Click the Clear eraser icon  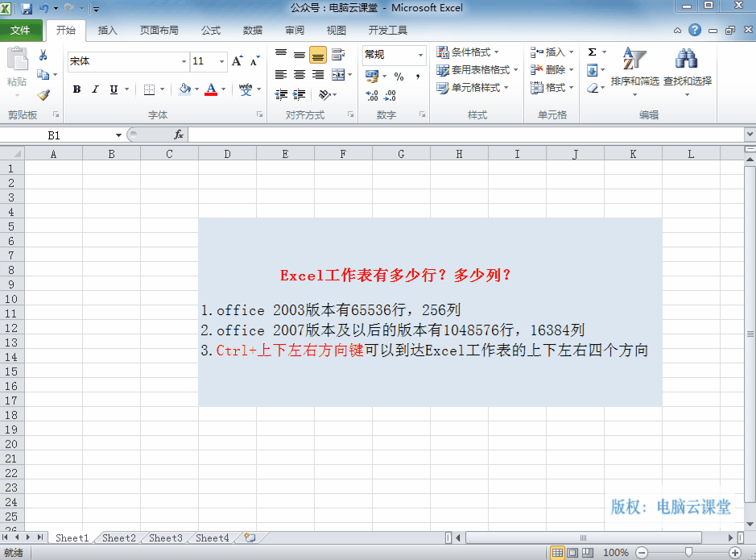593,89
